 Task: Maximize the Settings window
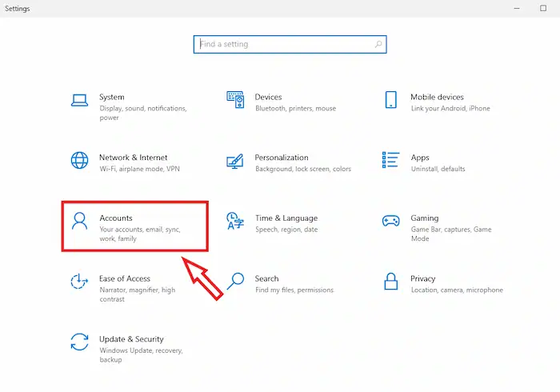coord(543,8)
